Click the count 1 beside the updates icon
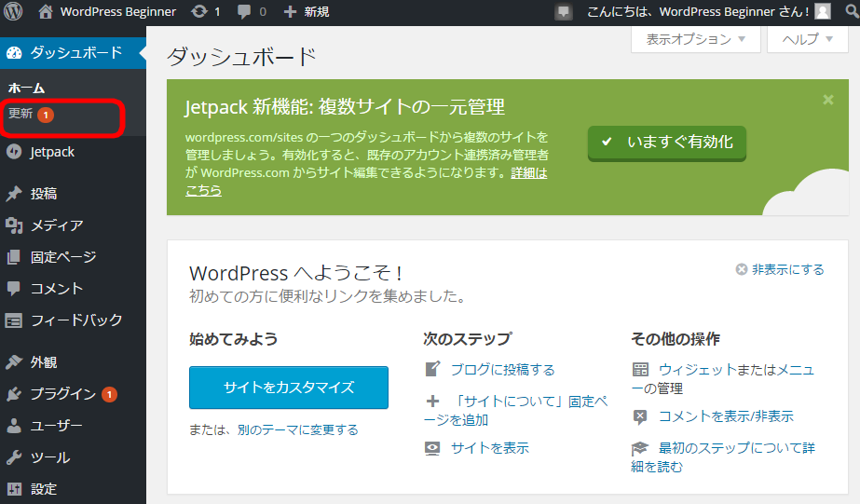Image resolution: width=860 pixels, height=504 pixels. tap(217, 11)
